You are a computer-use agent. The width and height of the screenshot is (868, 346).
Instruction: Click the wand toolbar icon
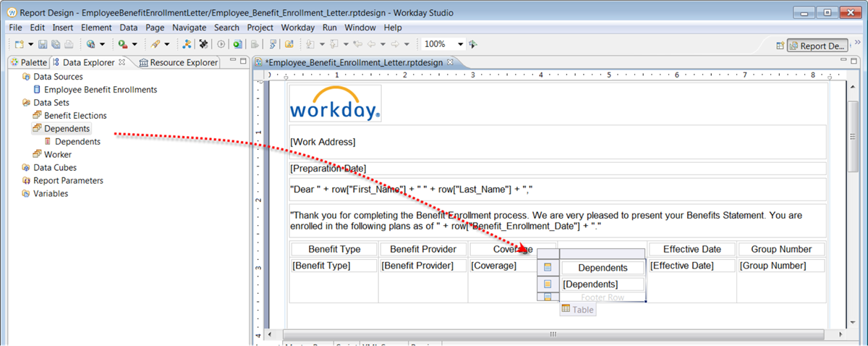pos(155,44)
